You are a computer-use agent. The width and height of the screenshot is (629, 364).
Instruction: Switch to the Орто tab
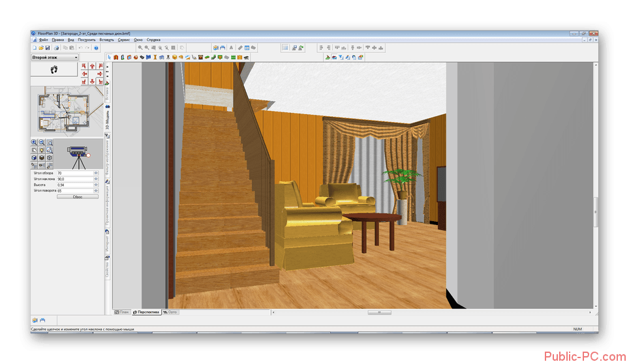[x=170, y=312]
